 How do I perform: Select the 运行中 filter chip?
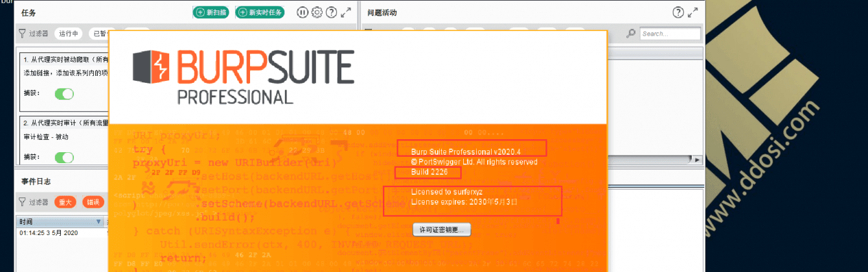(68, 34)
